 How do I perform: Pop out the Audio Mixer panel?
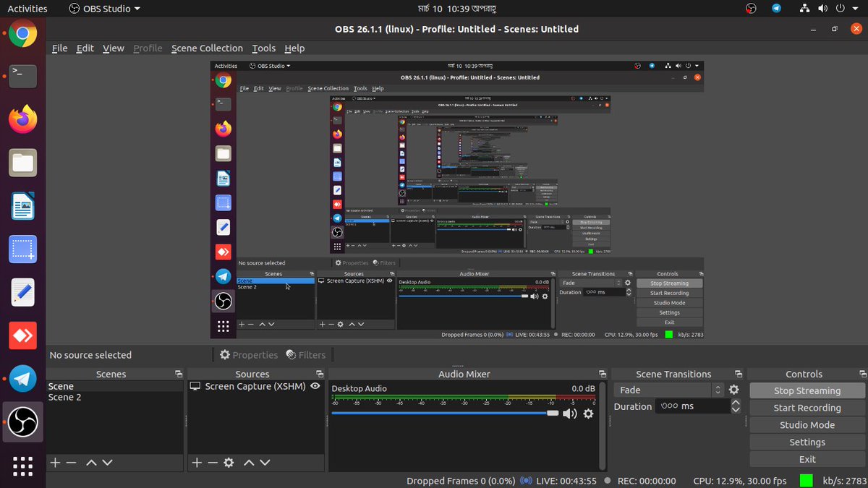coord(602,374)
